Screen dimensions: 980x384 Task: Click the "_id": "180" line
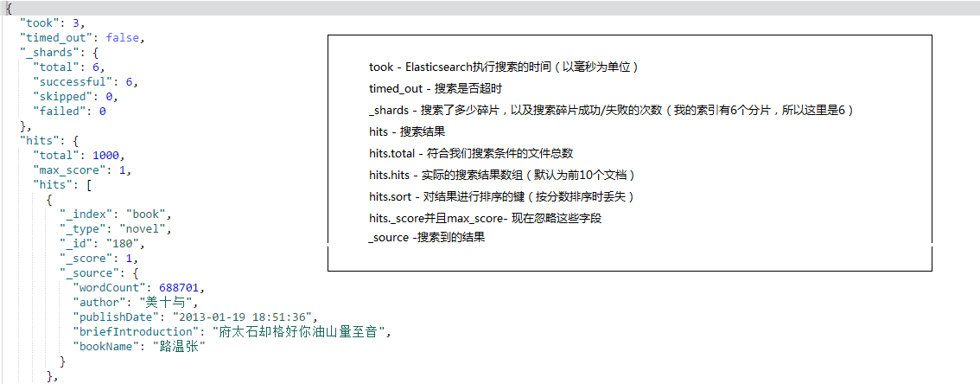(x=103, y=243)
